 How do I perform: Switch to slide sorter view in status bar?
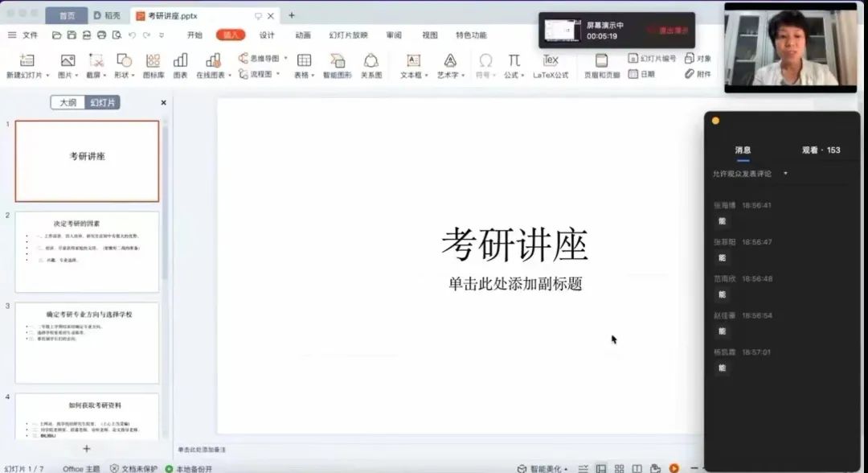619,468
